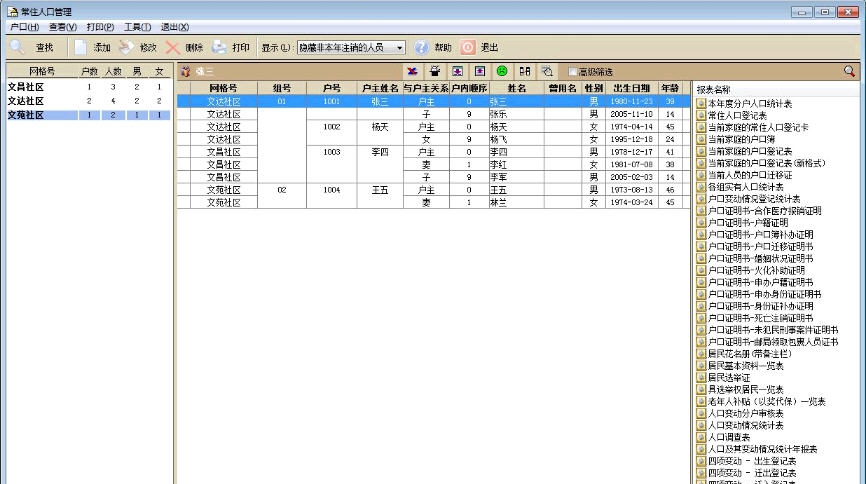The image size is (866, 484).
Task: Click the search magnifier at right of header bar
Action: [849, 71]
